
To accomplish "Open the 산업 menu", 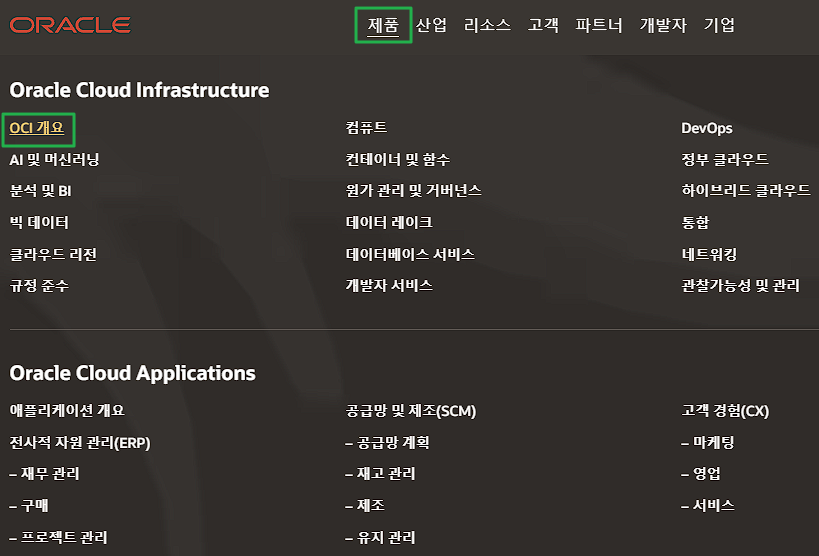I will click(x=431, y=25).
